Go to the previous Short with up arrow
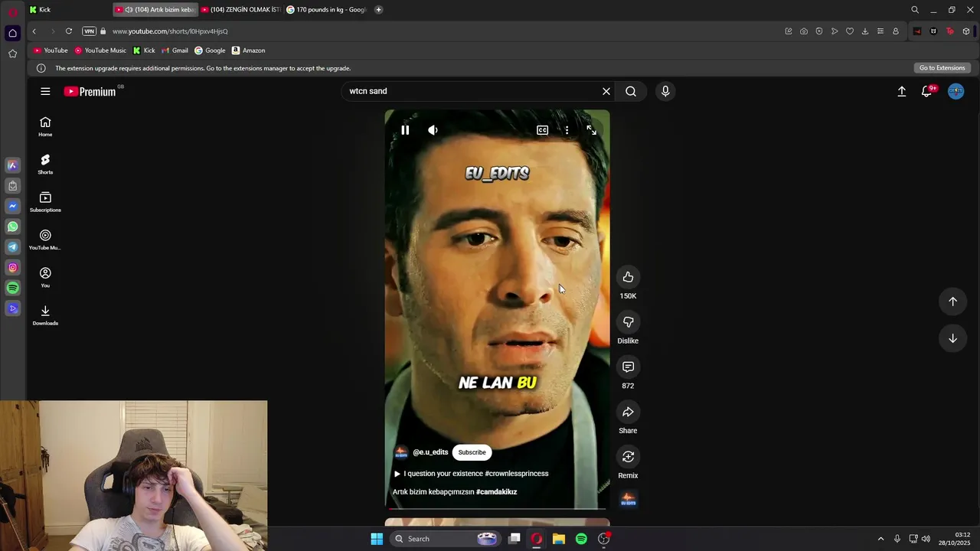This screenshot has height=551, width=980. [952, 302]
